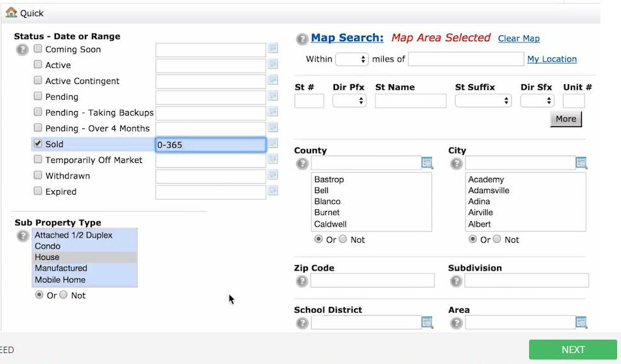Select Burnet in County list
The width and height of the screenshot is (621, 364).
(x=371, y=212)
